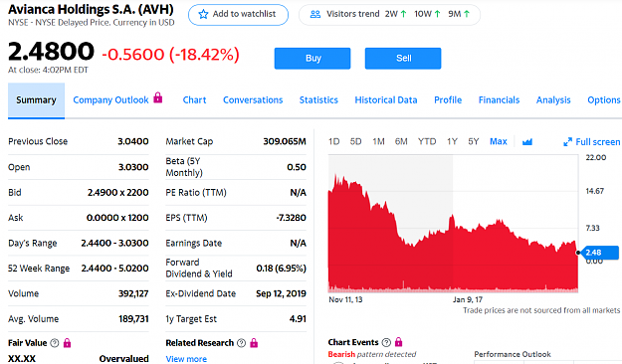Click the green arrow beside 10W trend
The width and height of the screenshot is (622, 364).
tap(437, 14)
